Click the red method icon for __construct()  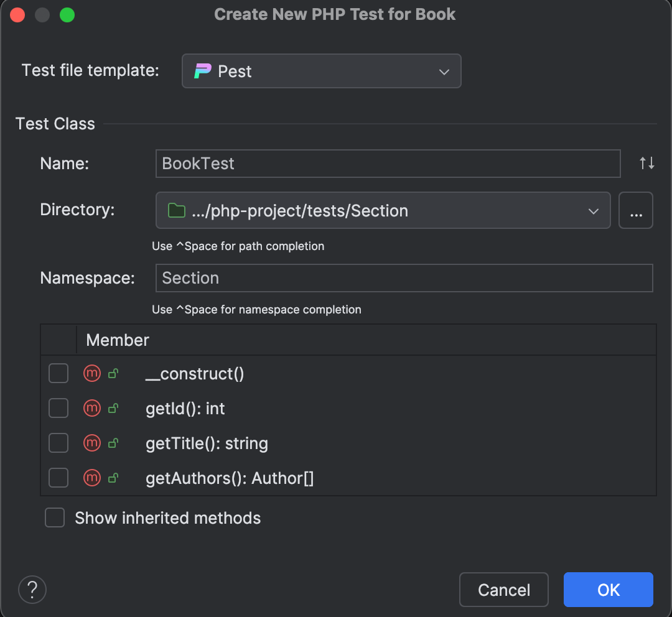pos(92,374)
